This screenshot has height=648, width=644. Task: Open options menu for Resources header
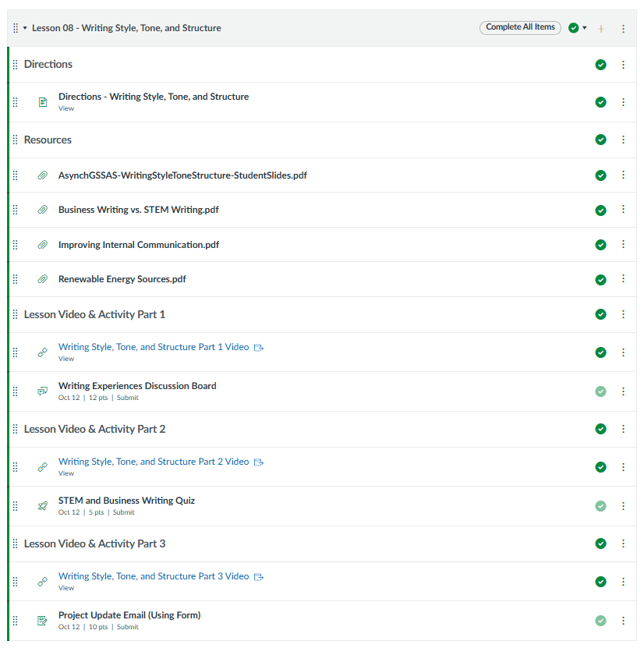(624, 140)
